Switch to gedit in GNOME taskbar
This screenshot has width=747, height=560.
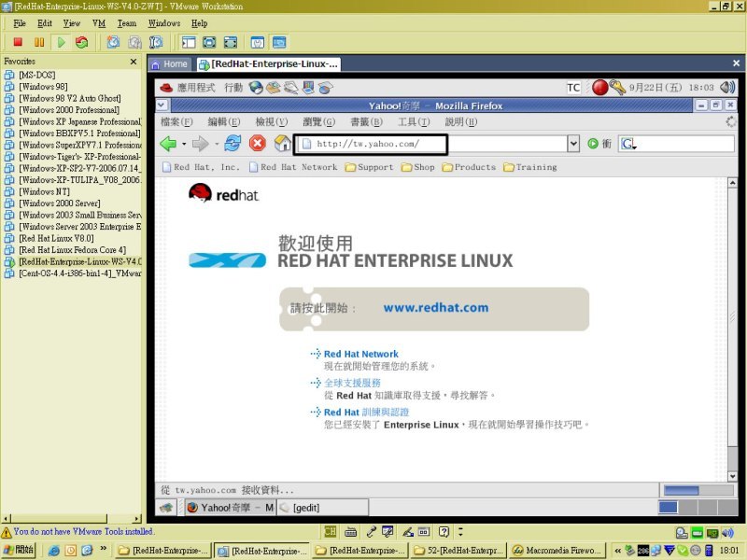pos(322,508)
